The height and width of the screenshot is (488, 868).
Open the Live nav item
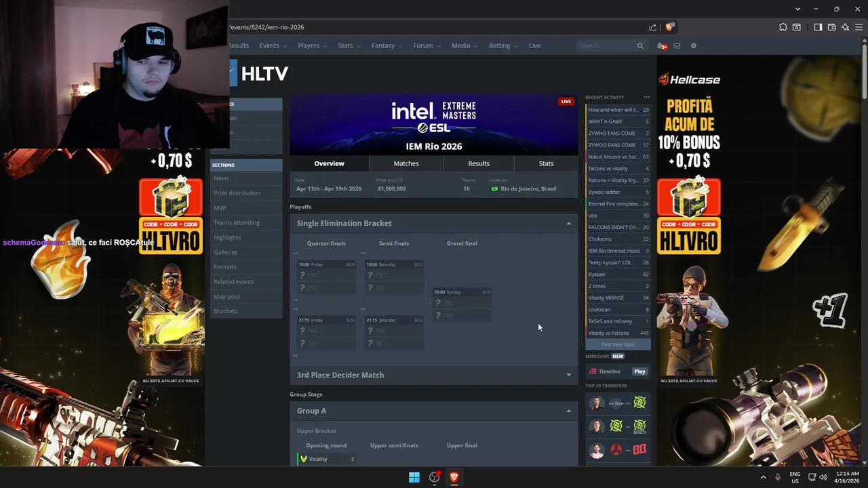534,45
